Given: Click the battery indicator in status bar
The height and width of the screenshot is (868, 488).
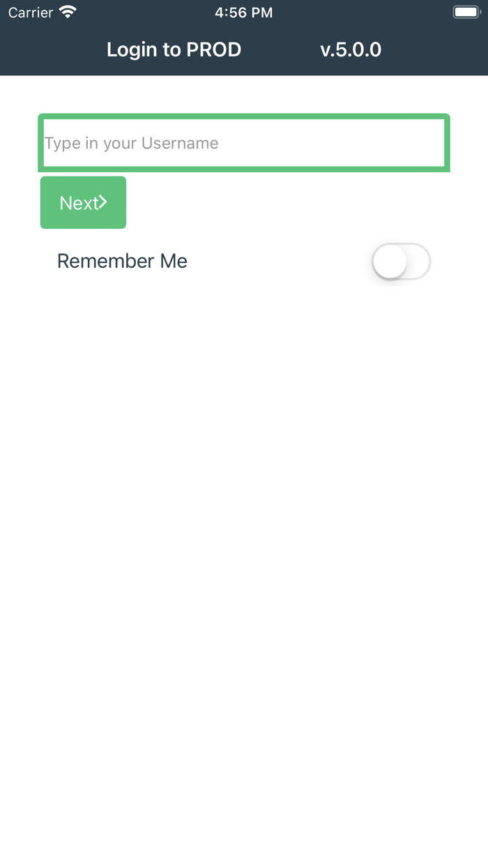Looking at the screenshot, I should pyautogui.click(x=466, y=11).
